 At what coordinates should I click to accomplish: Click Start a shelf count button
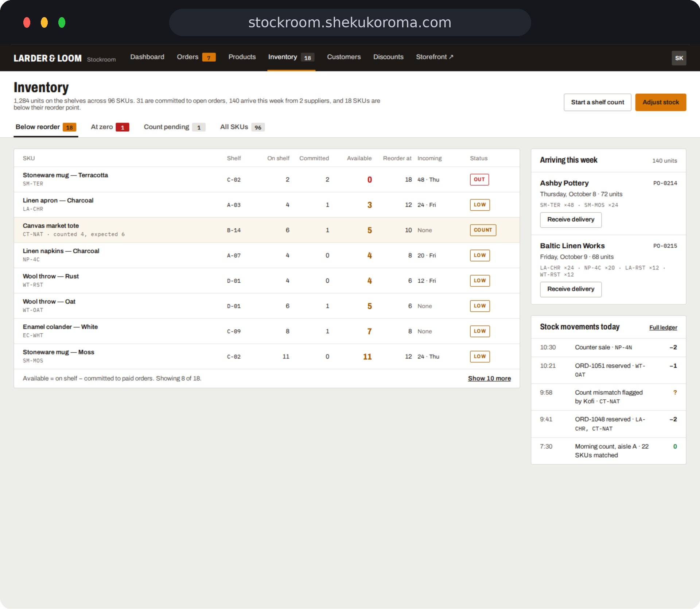(597, 102)
